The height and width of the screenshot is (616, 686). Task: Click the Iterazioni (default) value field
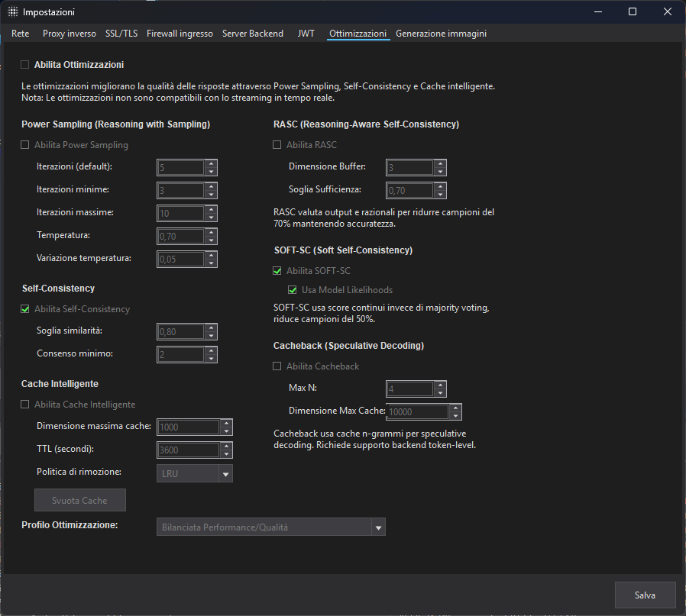(181, 167)
